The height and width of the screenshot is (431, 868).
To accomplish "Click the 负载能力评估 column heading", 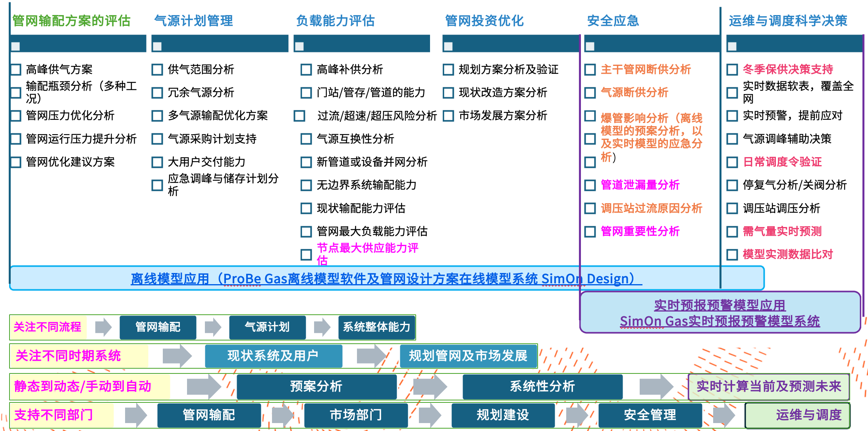I will tap(335, 21).
